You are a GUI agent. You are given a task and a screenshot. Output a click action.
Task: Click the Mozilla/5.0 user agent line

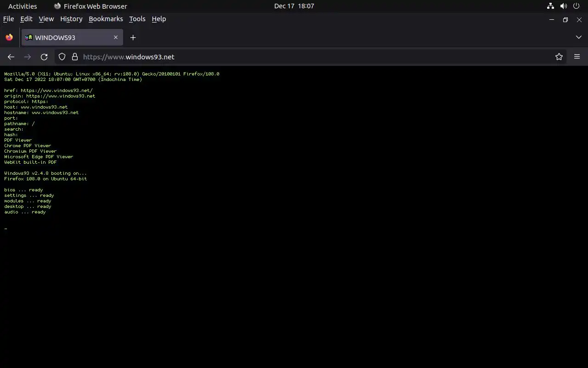pos(112,74)
